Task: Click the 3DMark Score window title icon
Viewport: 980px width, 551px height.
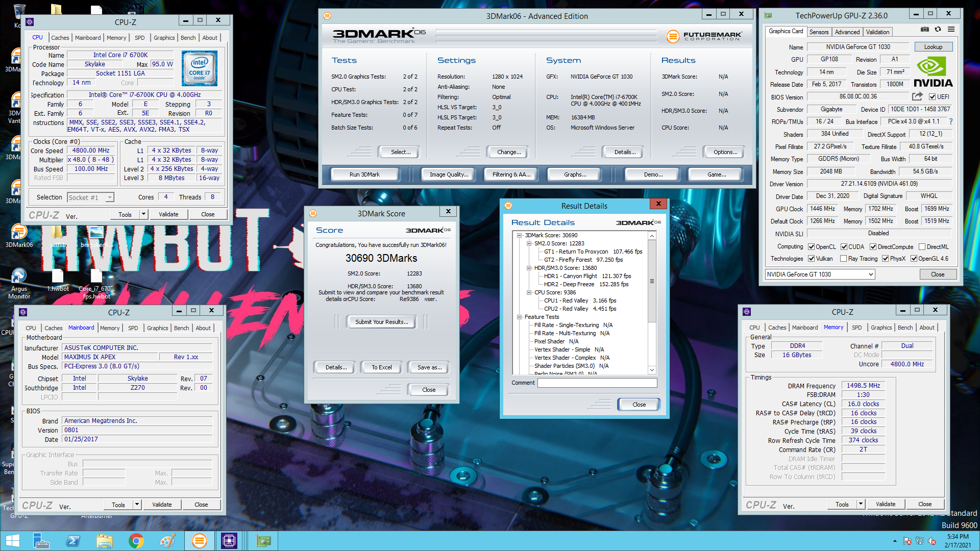Action: 313,213
